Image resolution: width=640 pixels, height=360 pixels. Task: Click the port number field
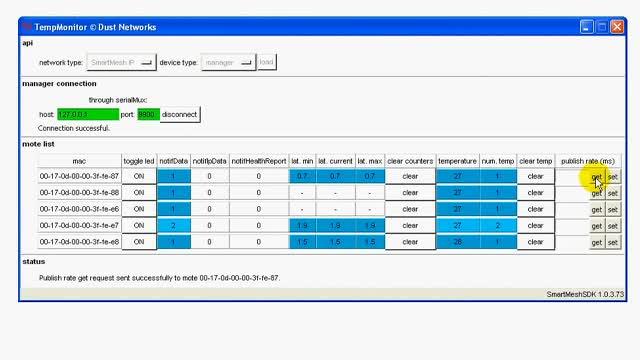pos(148,115)
